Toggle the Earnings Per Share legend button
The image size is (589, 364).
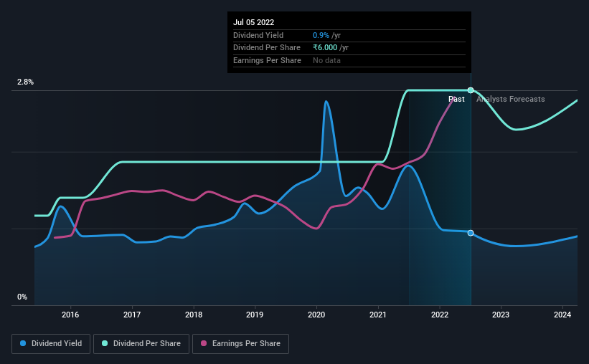[x=240, y=344]
